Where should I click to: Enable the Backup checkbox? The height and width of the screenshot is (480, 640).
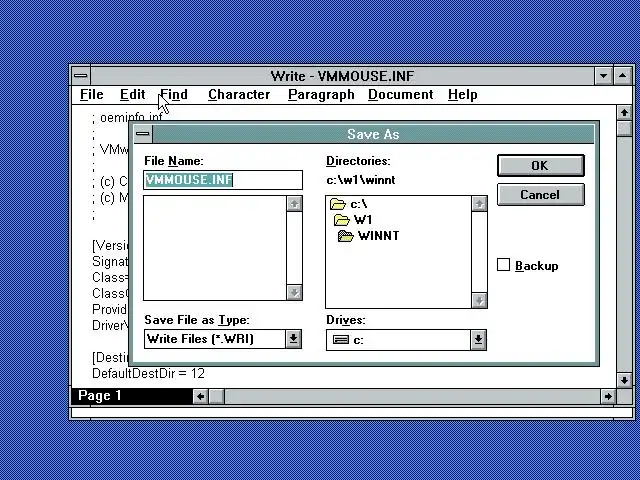pyautogui.click(x=503, y=265)
